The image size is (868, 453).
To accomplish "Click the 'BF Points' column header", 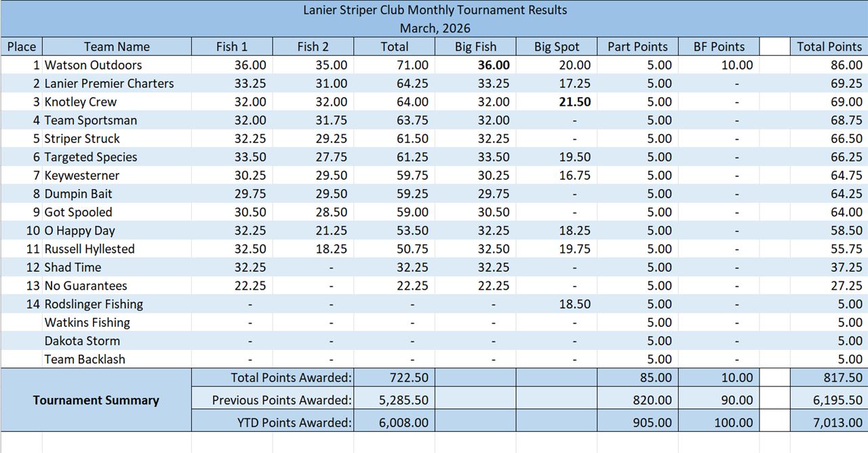I will pos(718,47).
